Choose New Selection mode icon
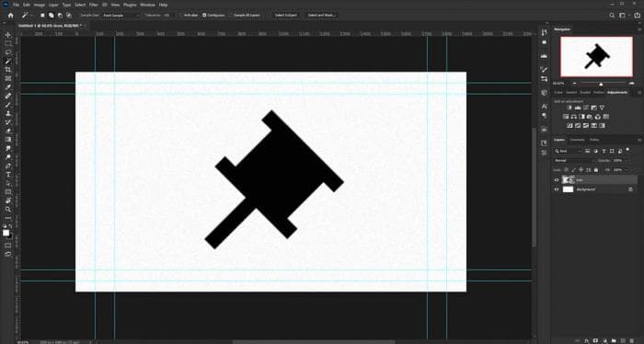 (42, 16)
